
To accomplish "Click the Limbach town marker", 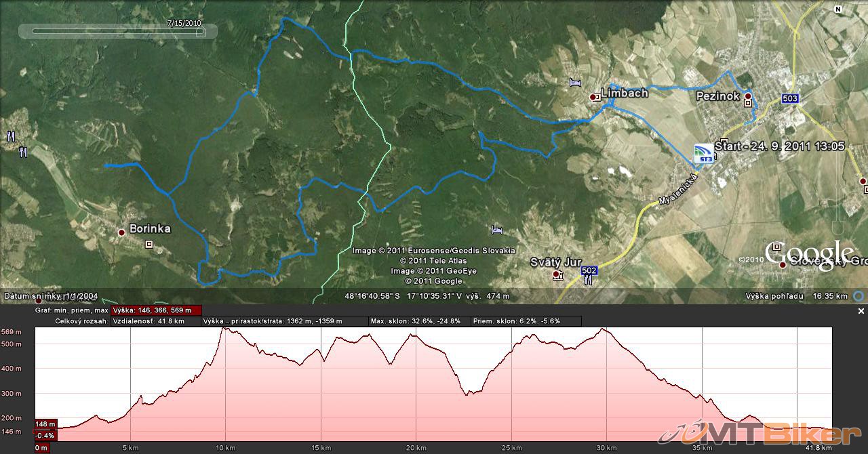I will click(x=593, y=97).
